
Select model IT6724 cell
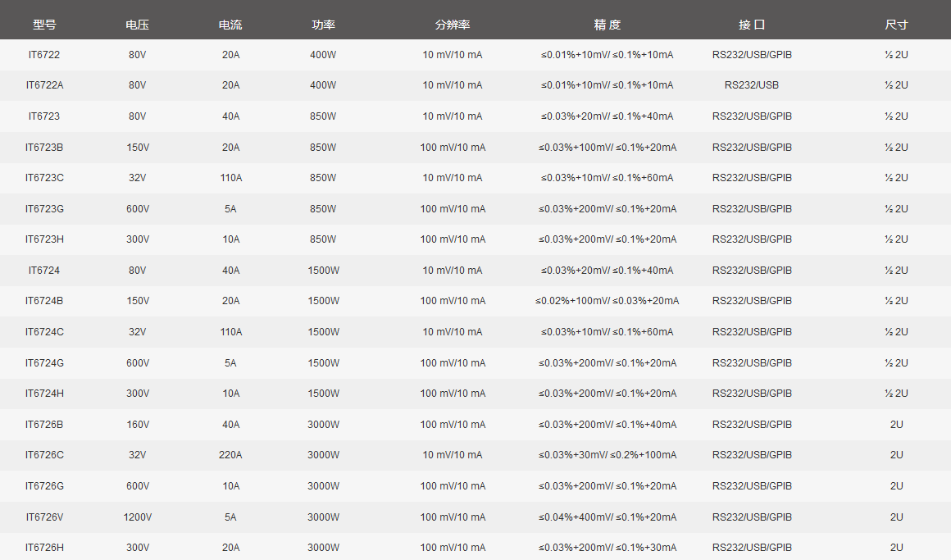pos(44,270)
